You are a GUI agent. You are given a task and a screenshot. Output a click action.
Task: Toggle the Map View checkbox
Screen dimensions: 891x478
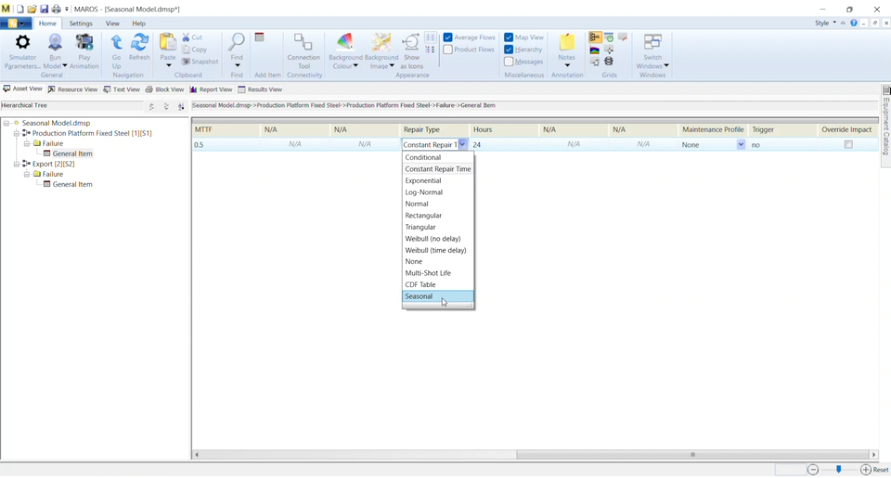click(509, 38)
